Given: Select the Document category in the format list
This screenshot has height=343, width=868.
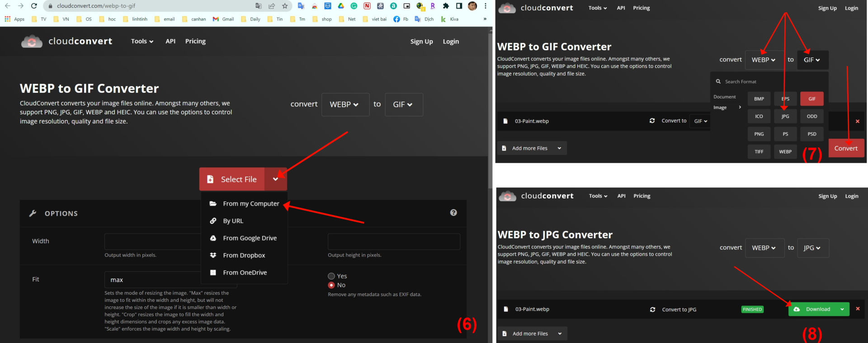Looking at the screenshot, I should [x=725, y=97].
